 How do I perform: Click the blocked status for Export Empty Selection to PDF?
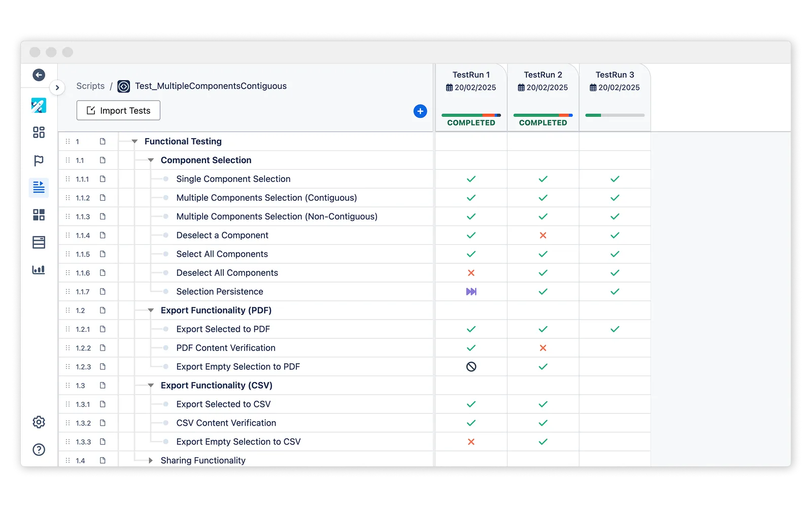coord(471,367)
